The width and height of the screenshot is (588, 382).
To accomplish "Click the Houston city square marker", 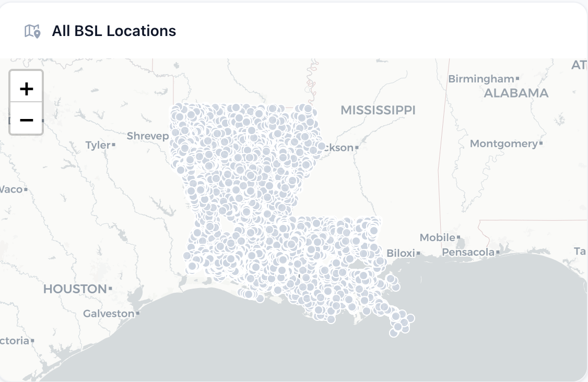I will pos(110,289).
